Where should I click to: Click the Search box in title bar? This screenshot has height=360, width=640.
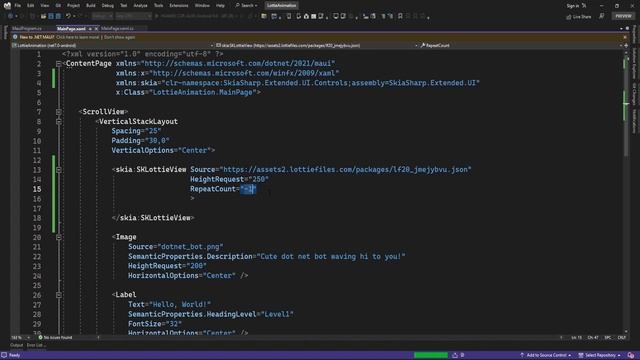pyautogui.click(x=246, y=6)
